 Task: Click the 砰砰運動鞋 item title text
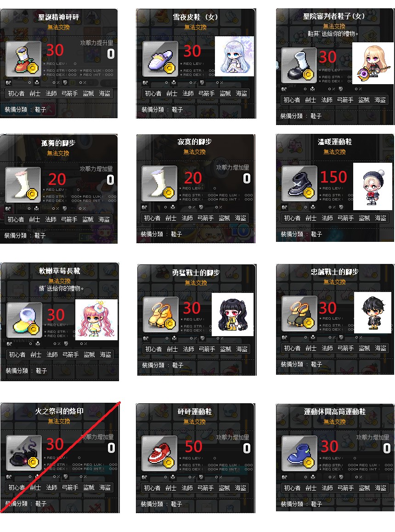(x=195, y=412)
